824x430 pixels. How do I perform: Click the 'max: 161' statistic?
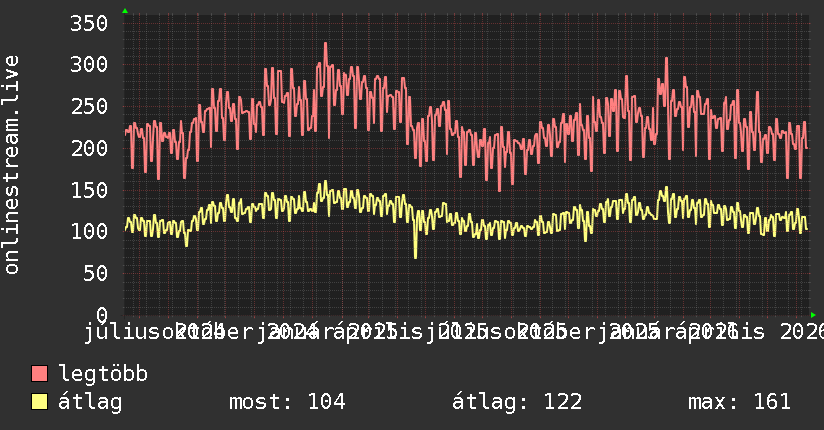(x=739, y=402)
